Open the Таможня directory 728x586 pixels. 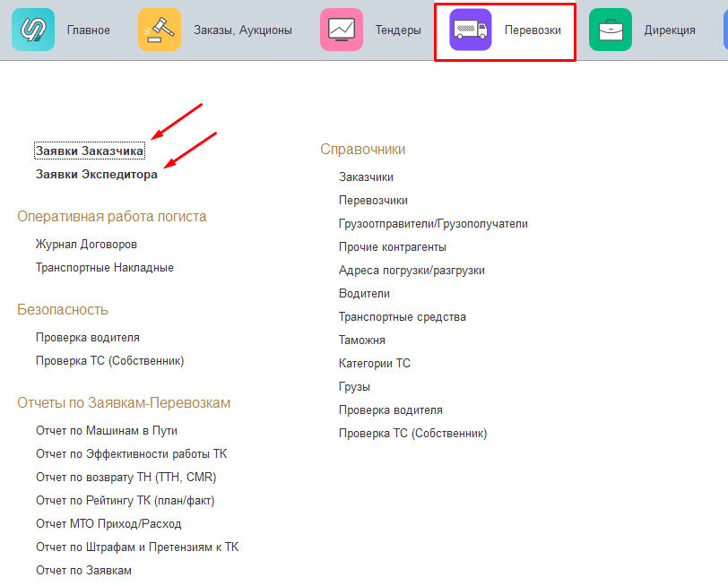362,340
